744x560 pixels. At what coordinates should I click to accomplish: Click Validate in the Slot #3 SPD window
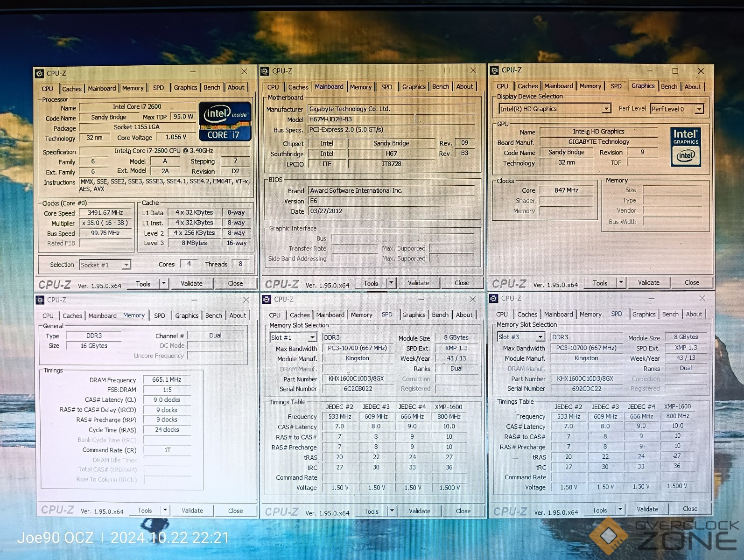[647, 509]
